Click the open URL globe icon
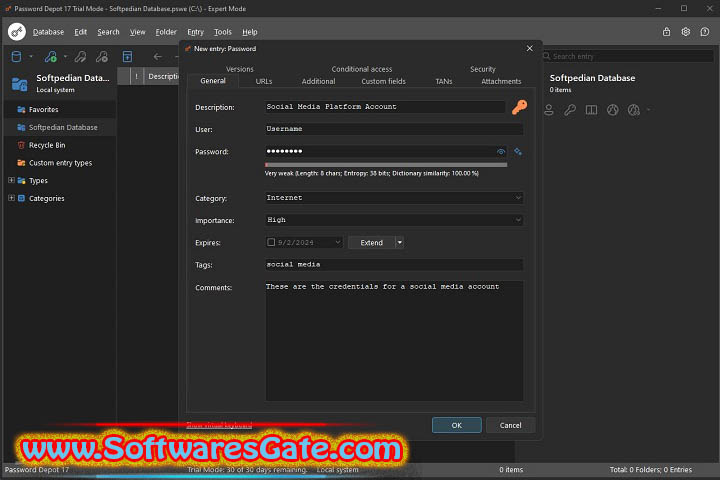 tap(613, 110)
